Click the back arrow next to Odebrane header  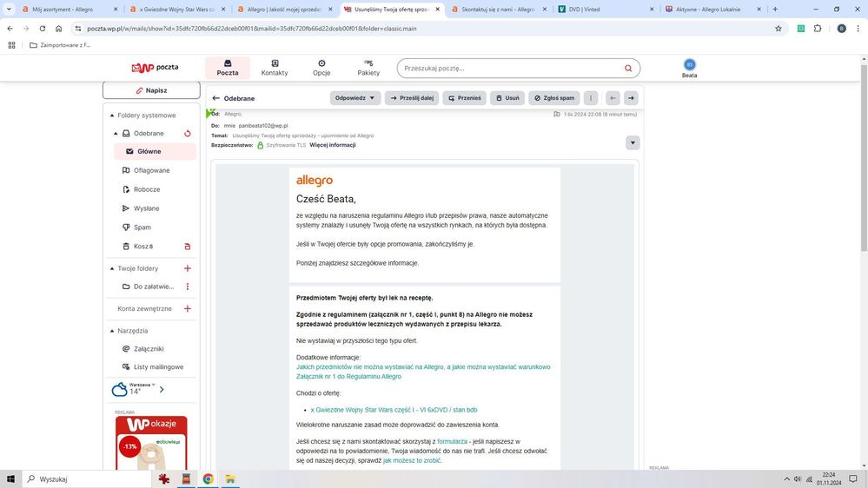tap(216, 99)
